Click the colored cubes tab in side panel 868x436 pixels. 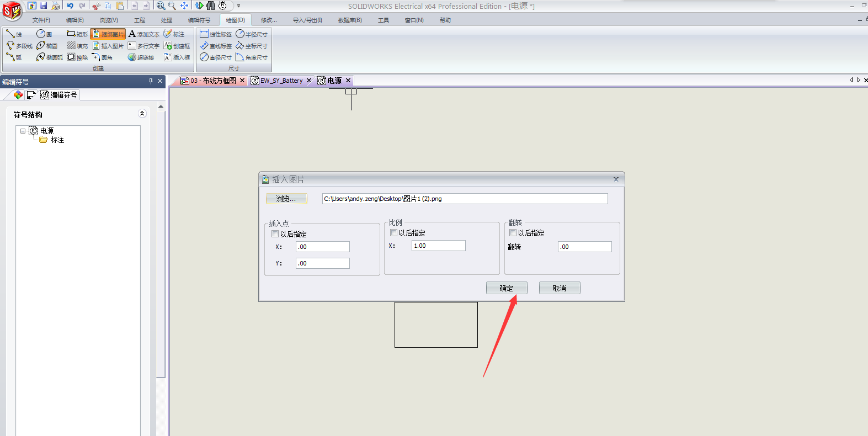pos(18,95)
